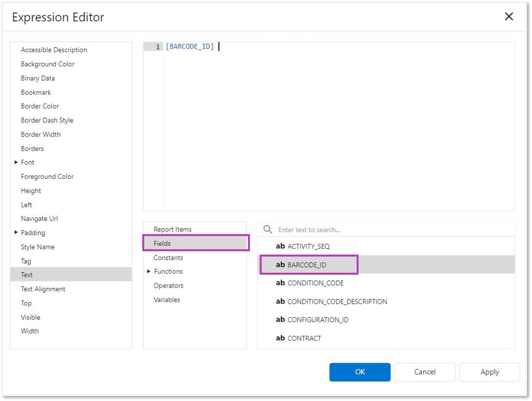Click the Apply button
Image resolution: width=532 pixels, height=401 pixels.
click(489, 372)
